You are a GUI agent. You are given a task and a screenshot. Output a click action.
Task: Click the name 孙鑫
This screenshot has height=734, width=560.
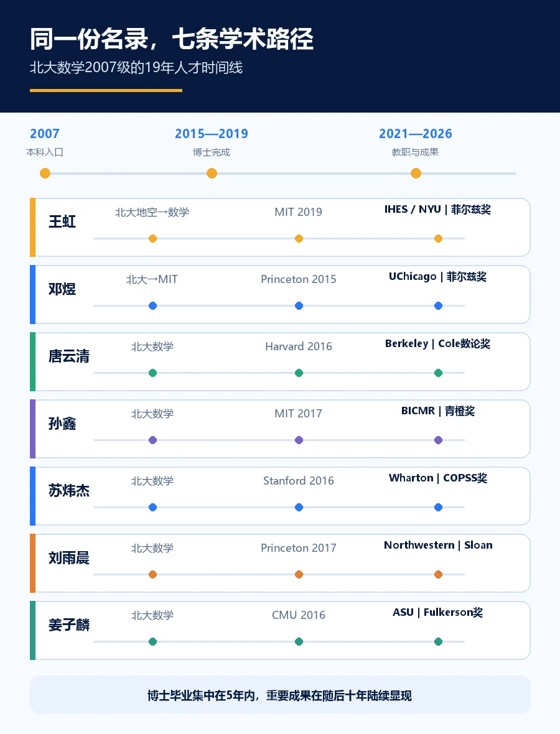(x=62, y=424)
